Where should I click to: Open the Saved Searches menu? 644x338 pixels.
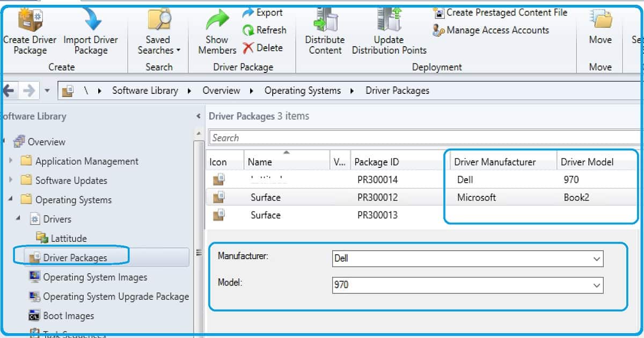pos(158,45)
